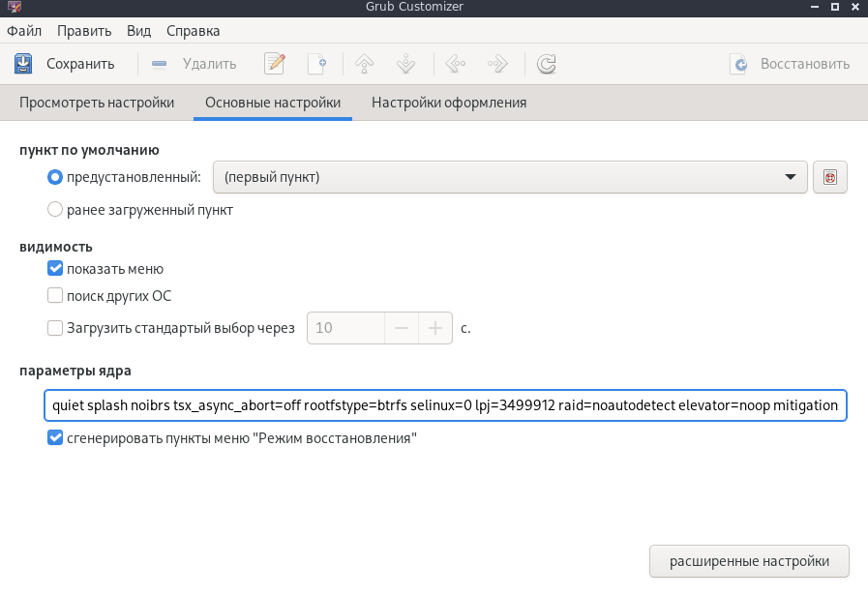This screenshot has height=596, width=868.
Task: Click the Сохранить text label button
Action: (x=80, y=64)
